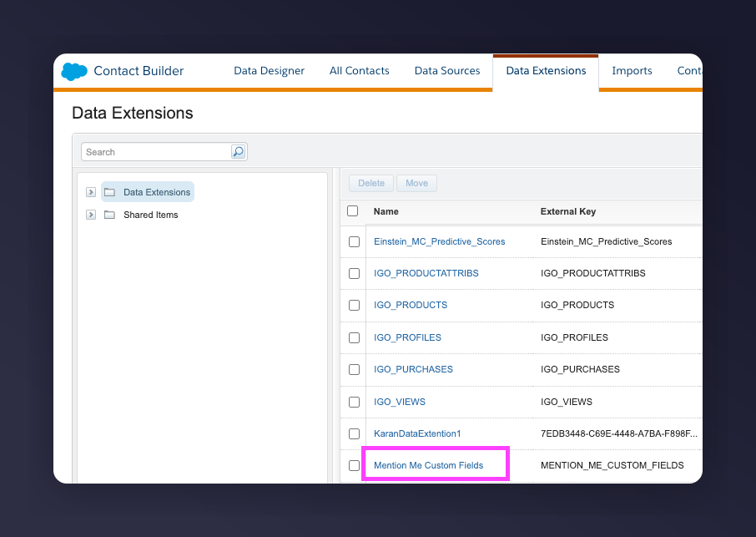Switch to the Data Extensions tab
The image size is (756, 537).
click(546, 71)
